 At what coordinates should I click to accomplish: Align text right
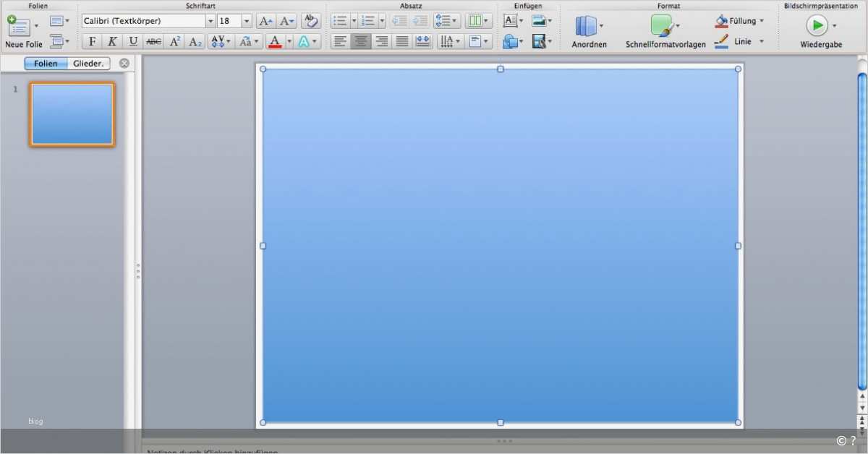click(x=382, y=41)
